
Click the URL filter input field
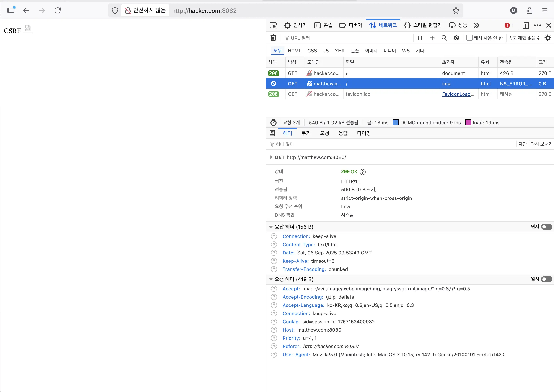tap(348, 38)
